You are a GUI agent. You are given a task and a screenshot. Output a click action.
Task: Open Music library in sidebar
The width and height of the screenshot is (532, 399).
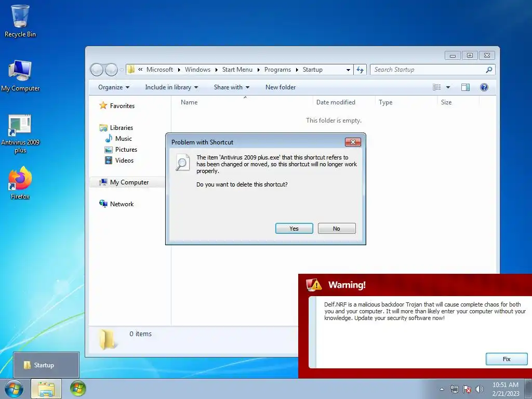pyautogui.click(x=119, y=138)
